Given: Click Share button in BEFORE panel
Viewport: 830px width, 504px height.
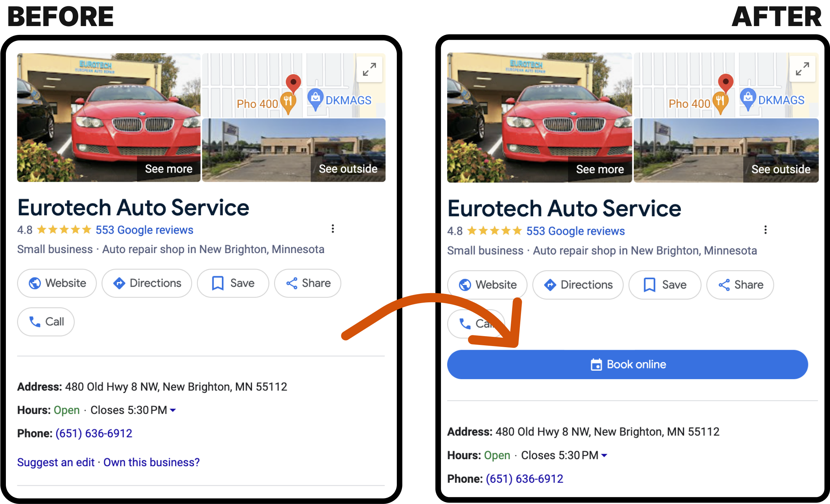Looking at the screenshot, I should pyautogui.click(x=308, y=283).
